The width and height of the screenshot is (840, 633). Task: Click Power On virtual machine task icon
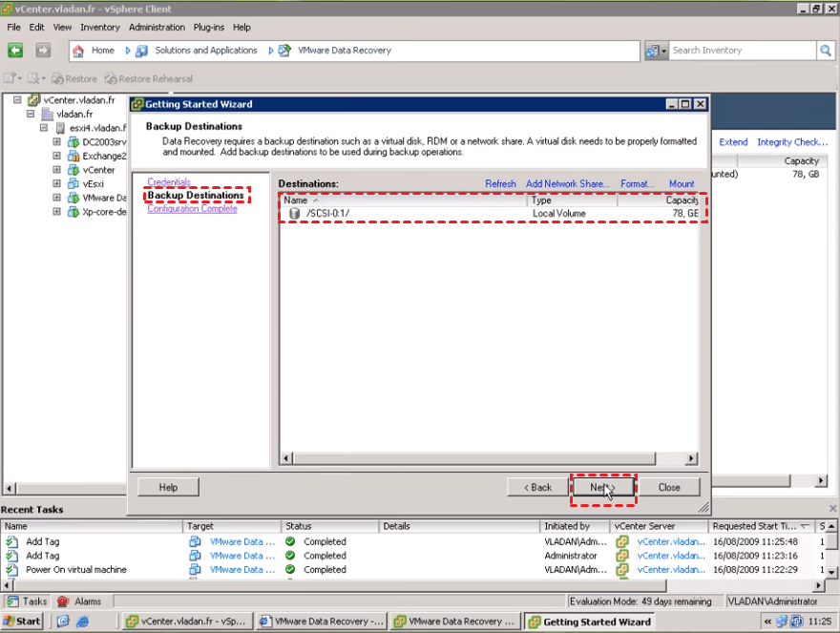pyautogui.click(x=11, y=570)
